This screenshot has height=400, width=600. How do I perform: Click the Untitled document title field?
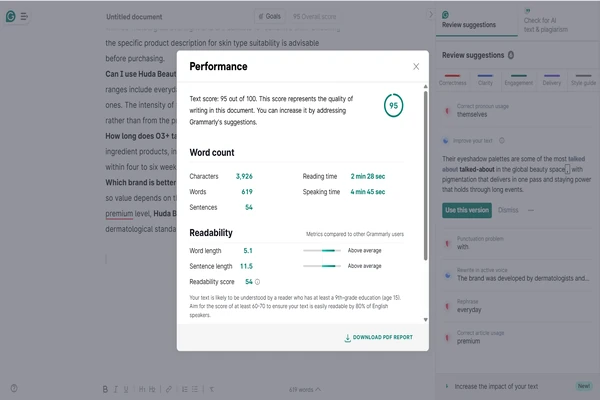[x=134, y=17]
